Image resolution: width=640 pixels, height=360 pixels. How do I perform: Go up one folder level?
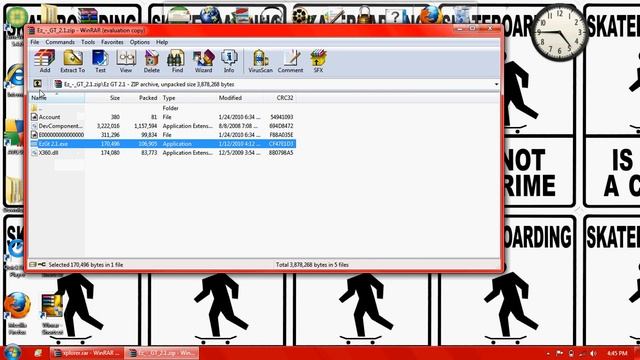[x=38, y=84]
